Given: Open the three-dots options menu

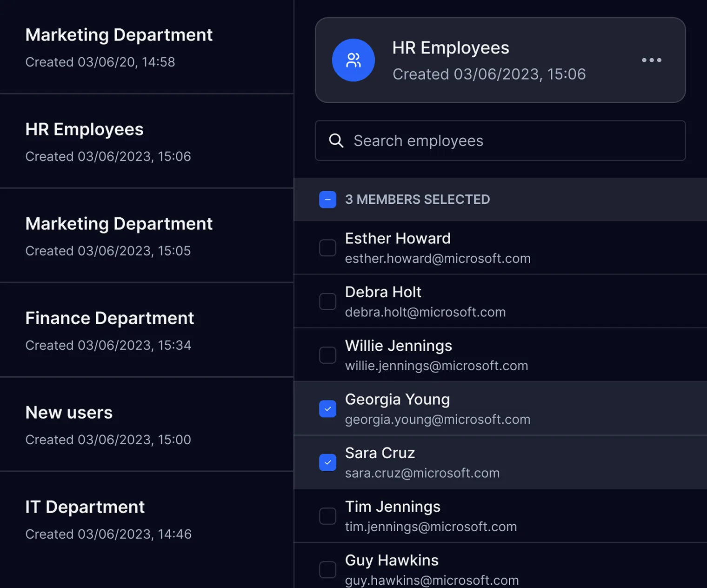Looking at the screenshot, I should coord(651,60).
